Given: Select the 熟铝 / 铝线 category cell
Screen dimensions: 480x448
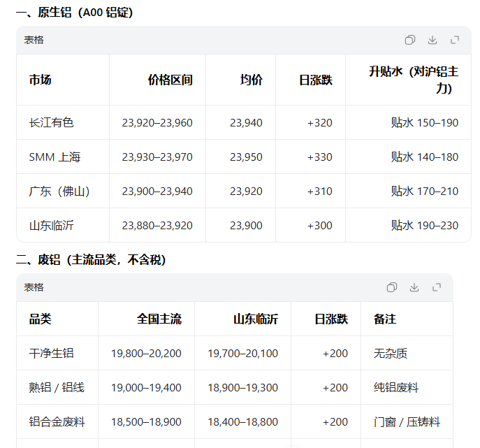Looking at the screenshot, I should (57, 388).
